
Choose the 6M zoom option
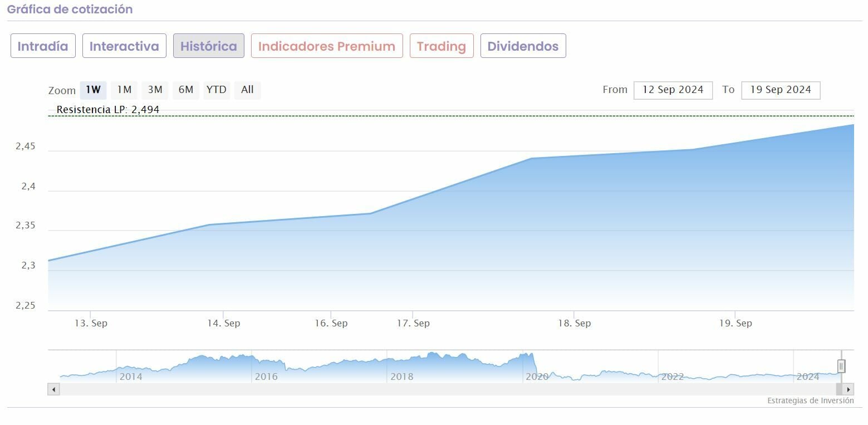pyautogui.click(x=185, y=90)
